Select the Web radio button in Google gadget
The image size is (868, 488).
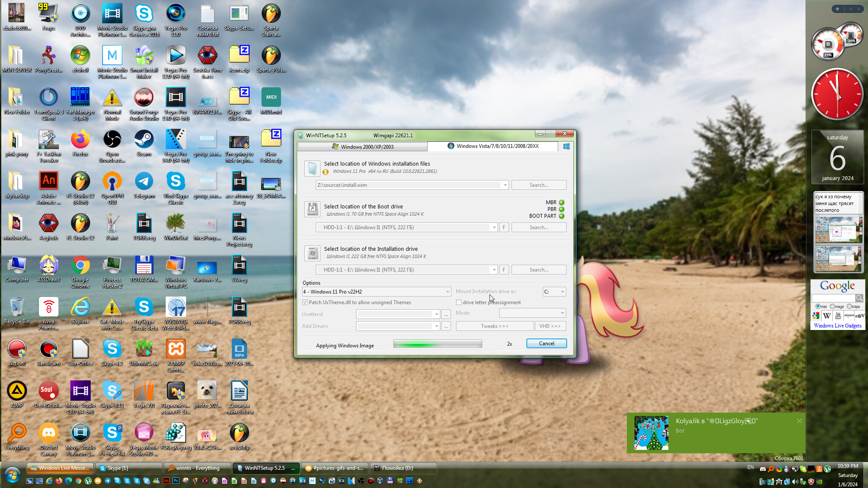coord(818,306)
